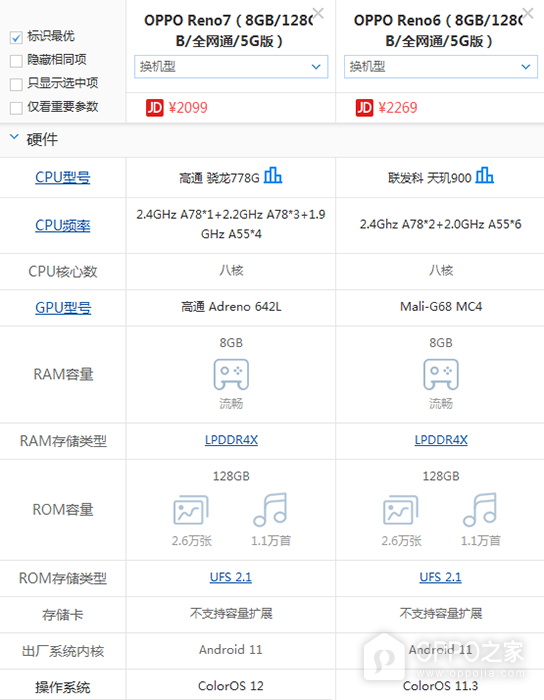544x700 pixels.
Task: Click the ROM容量 row label
Action: [63, 509]
